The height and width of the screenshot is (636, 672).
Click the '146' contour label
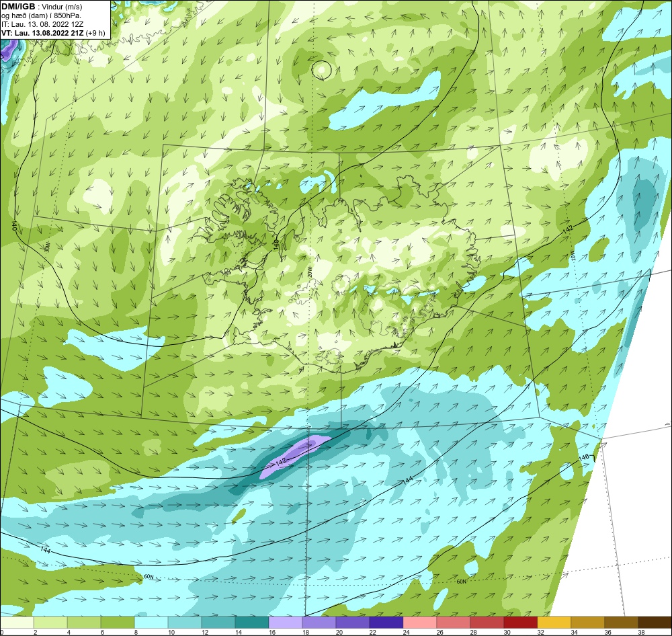(x=583, y=458)
